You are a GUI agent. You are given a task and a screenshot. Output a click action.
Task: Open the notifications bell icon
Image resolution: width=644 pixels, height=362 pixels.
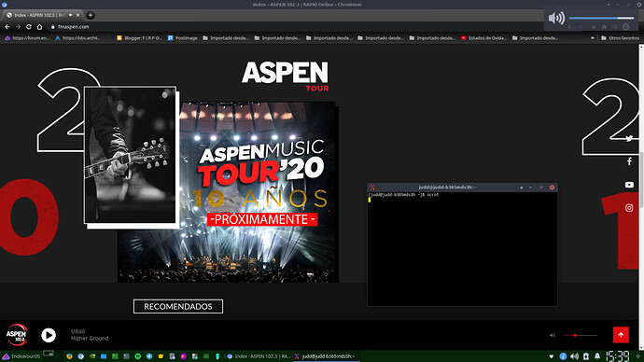click(x=597, y=356)
